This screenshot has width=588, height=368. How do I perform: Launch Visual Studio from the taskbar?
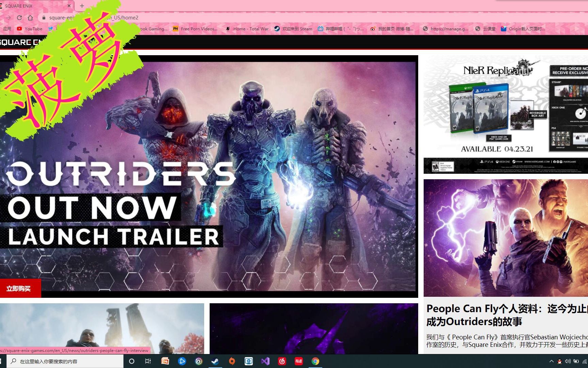(x=265, y=361)
